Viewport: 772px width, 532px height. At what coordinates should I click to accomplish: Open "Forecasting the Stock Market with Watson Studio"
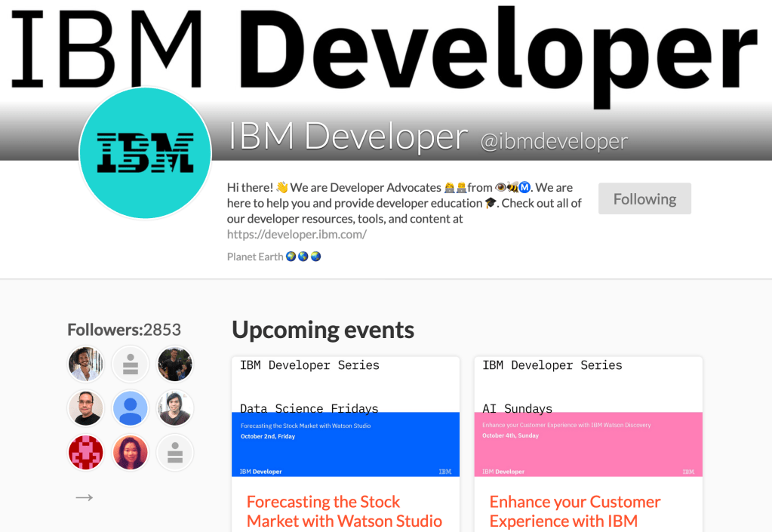coord(344,511)
